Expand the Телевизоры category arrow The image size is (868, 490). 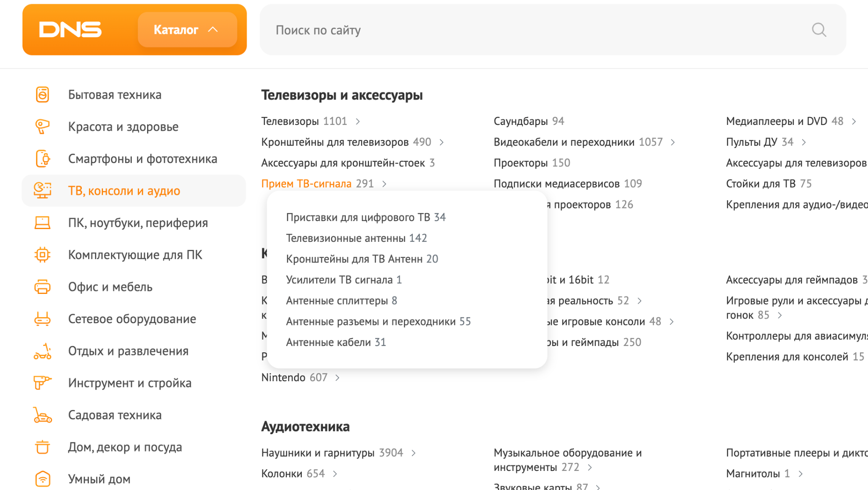pos(358,121)
